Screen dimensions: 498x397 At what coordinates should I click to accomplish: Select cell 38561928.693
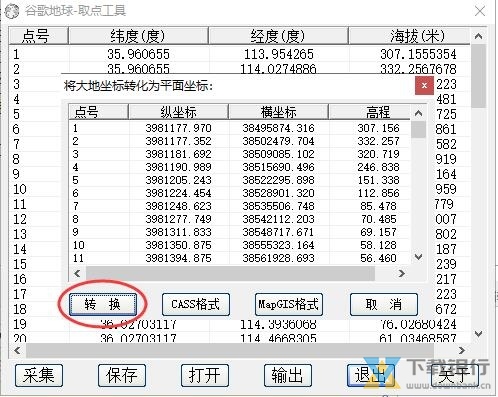[x=278, y=258]
